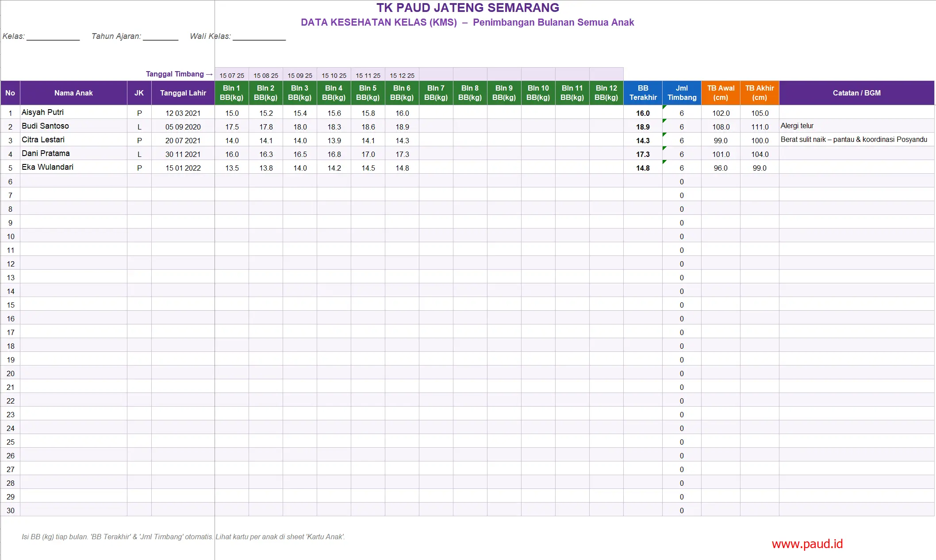This screenshot has height=560, width=936.
Task: Select Aisyah Putri's Bln 1 weight '15.0'
Action: point(232,113)
